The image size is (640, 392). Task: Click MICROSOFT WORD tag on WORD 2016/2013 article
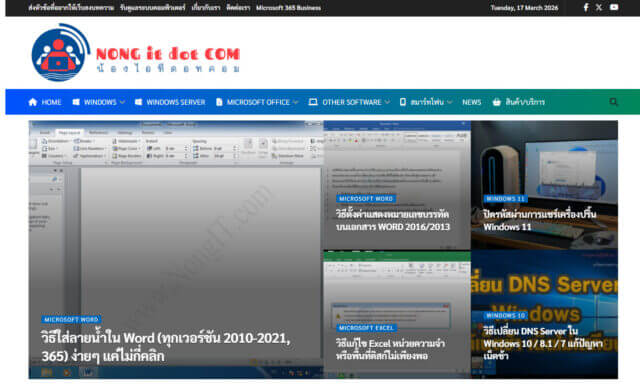(366, 198)
